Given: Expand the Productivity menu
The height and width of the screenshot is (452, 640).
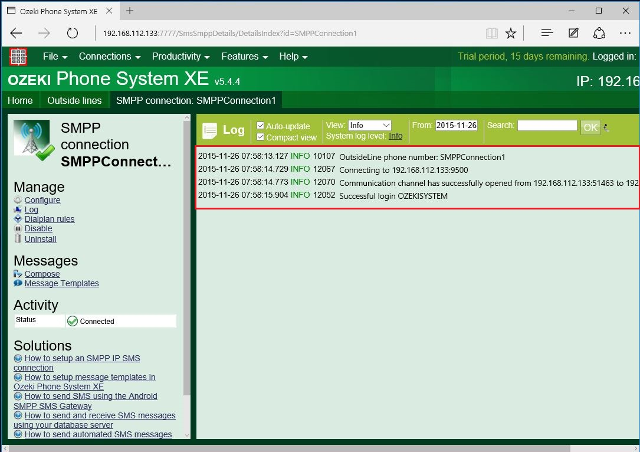Looking at the screenshot, I should coord(181,56).
